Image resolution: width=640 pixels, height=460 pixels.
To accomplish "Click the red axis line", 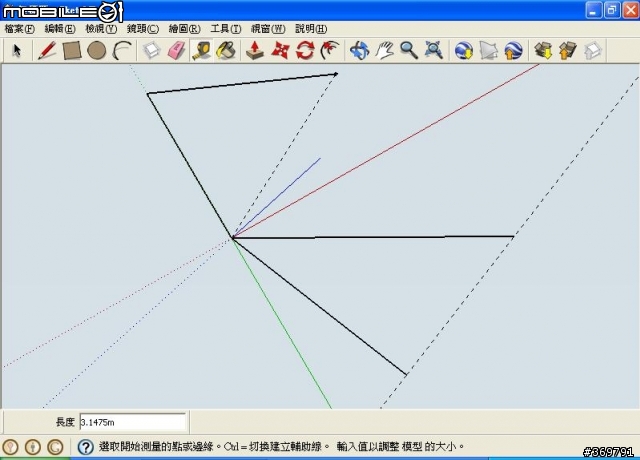I will (x=384, y=152).
